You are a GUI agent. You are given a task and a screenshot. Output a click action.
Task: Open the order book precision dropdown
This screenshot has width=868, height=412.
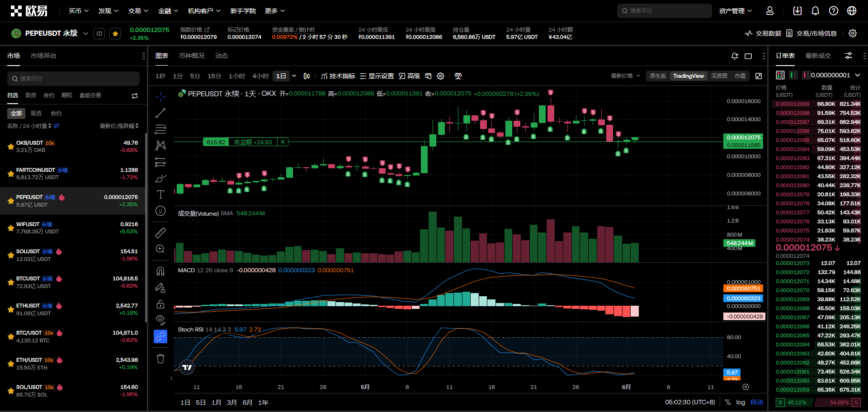pyautogui.click(x=857, y=75)
